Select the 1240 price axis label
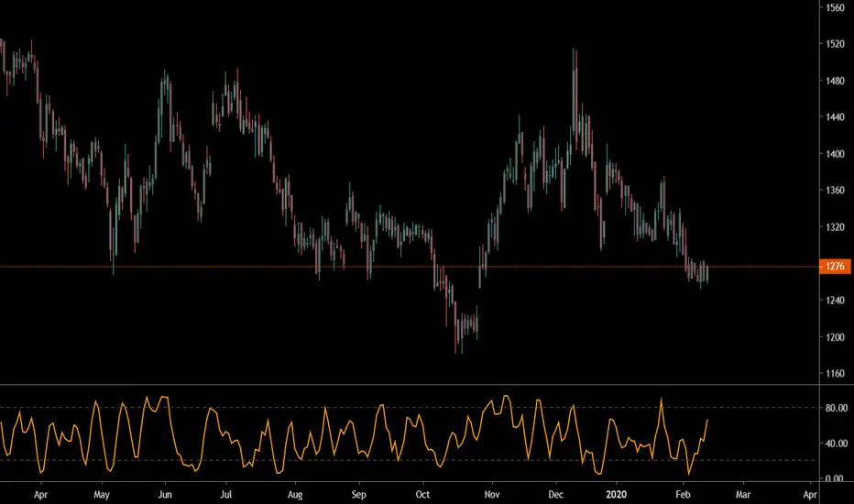The image size is (854, 504). [836, 301]
